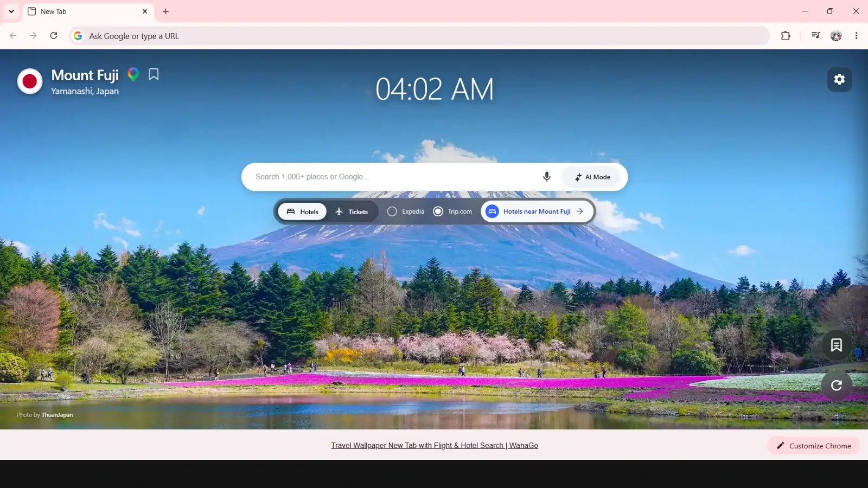
Task: Open the Chrome profile avatar
Action: pos(836,36)
